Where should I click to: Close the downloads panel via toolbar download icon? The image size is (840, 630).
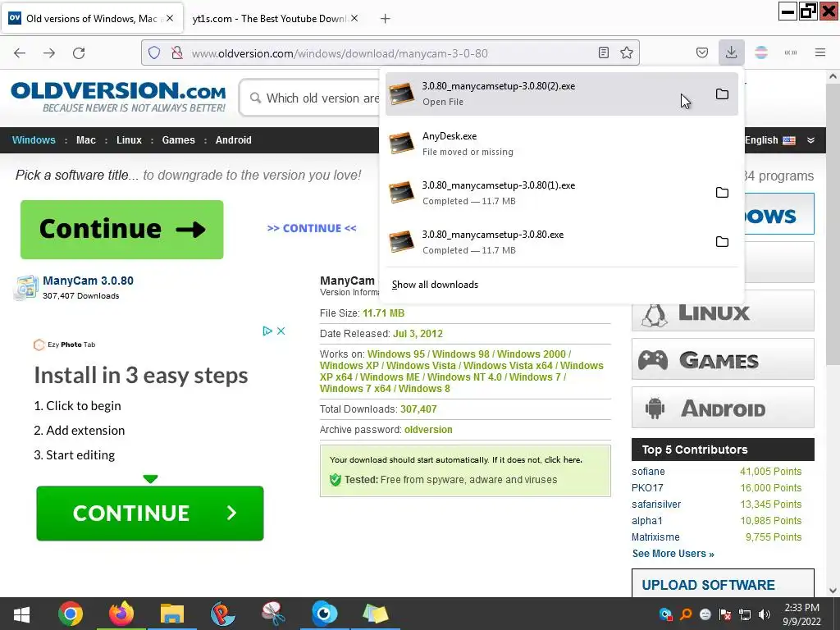731,52
